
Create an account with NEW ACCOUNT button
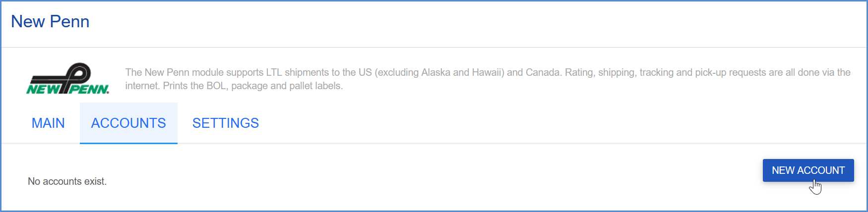pyautogui.click(x=808, y=170)
